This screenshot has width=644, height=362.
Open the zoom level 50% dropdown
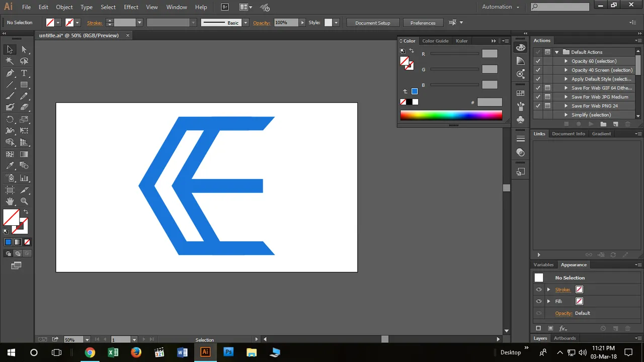point(87,340)
